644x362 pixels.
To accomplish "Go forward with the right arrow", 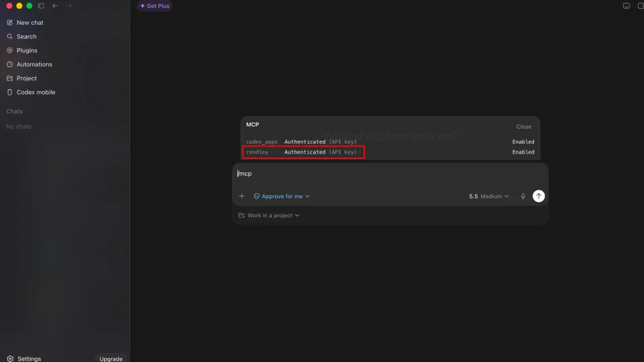I will click(68, 6).
